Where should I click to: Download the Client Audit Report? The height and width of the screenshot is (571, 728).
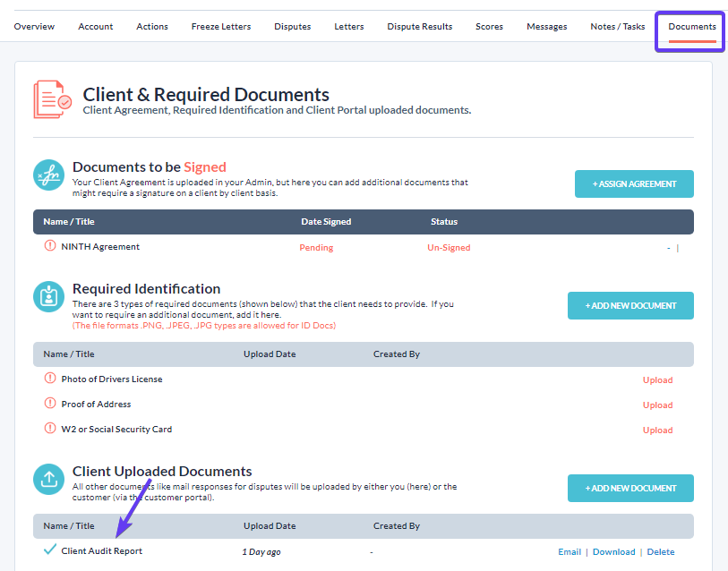tap(613, 551)
